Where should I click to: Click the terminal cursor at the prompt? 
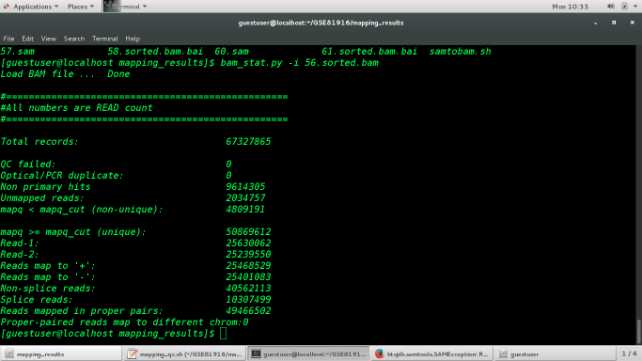click(223, 334)
